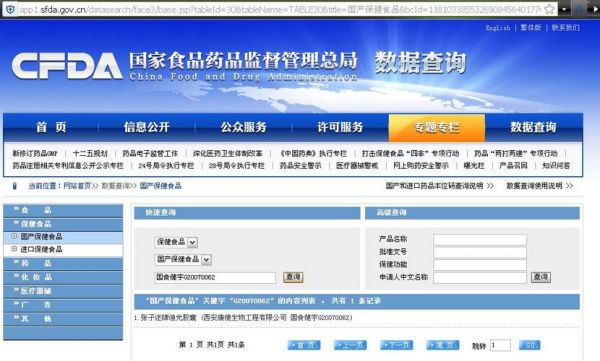
Task: Open 药品电子监管工作 sub-link
Action: tap(150, 154)
